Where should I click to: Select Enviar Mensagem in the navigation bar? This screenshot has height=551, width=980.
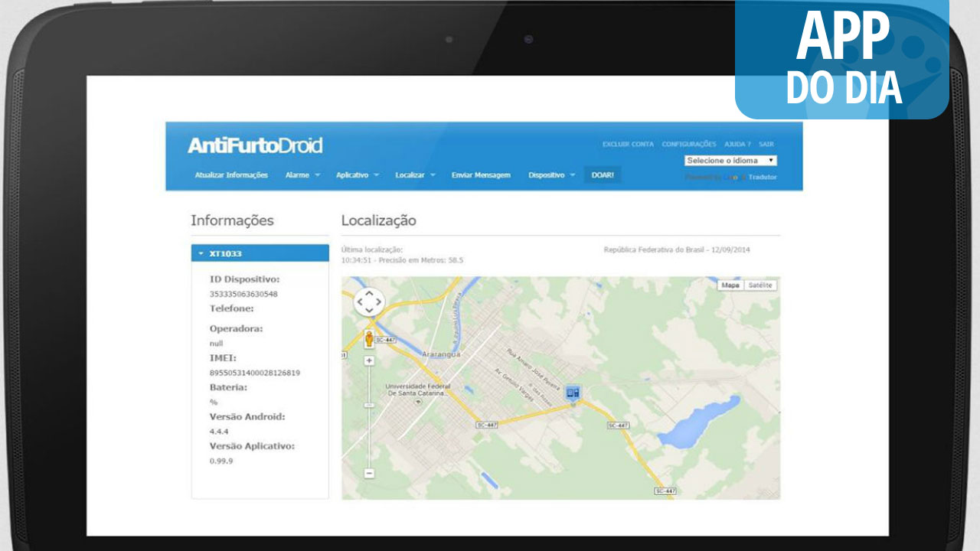[x=481, y=174]
